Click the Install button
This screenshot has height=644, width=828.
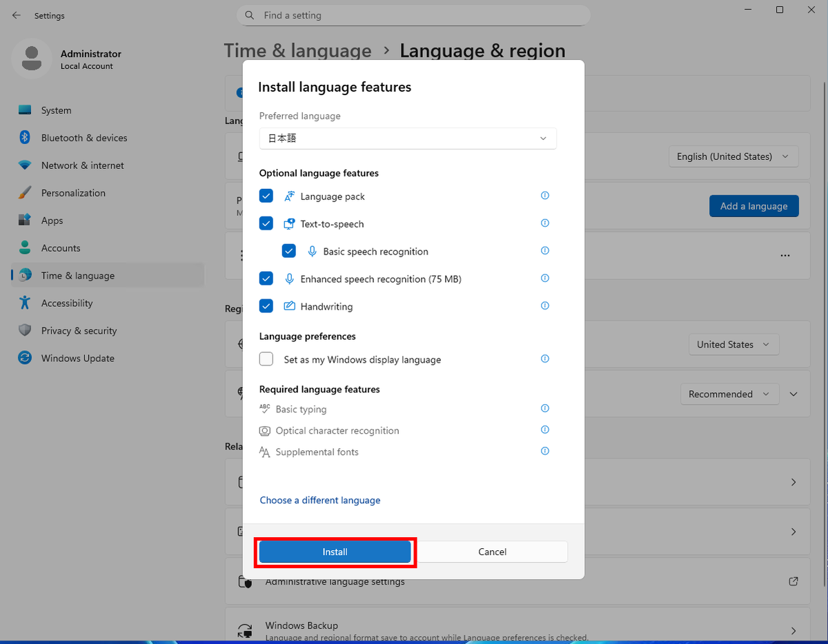point(335,552)
